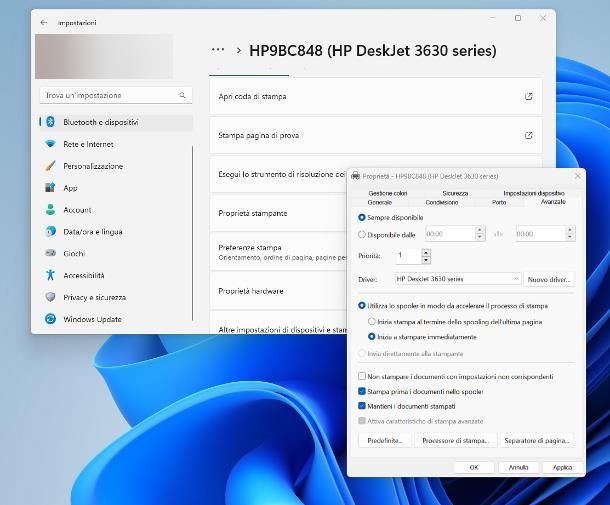This screenshot has width=610, height=505.
Task: Click the Personalizzazione brush icon
Action: point(50,166)
